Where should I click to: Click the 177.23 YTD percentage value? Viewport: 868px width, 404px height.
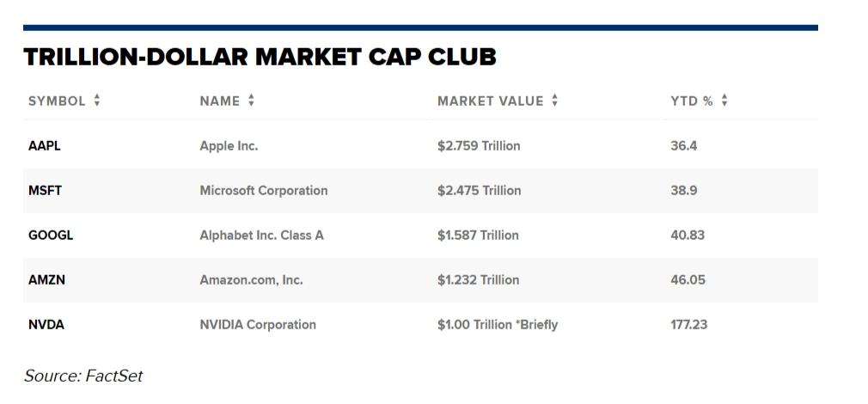coord(689,325)
